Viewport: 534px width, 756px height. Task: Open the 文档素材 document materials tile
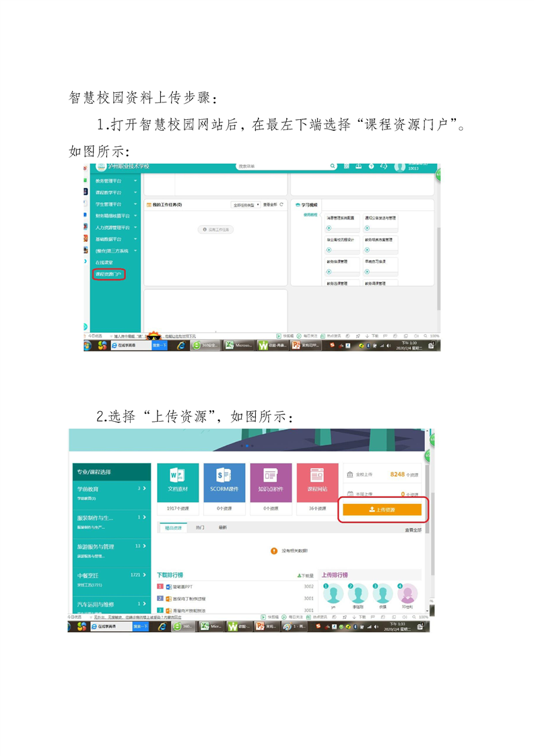(178, 482)
